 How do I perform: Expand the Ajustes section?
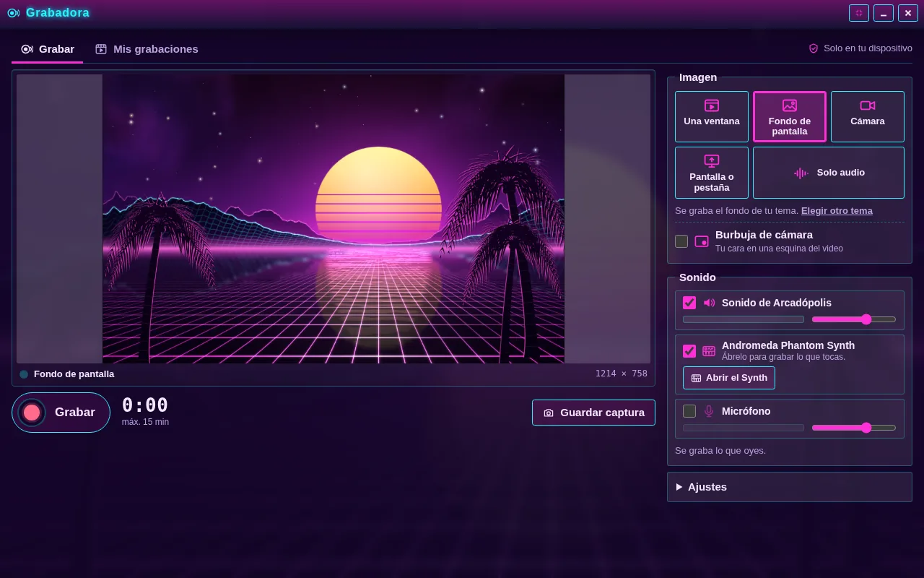(x=790, y=487)
